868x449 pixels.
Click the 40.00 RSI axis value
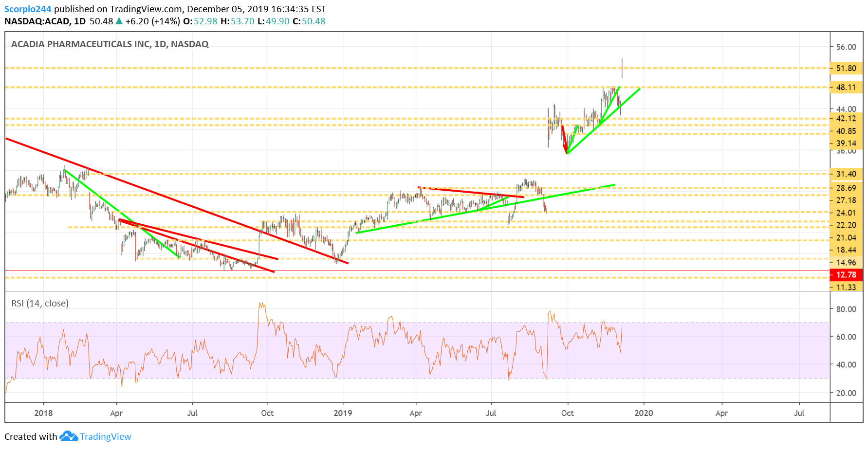coord(846,364)
